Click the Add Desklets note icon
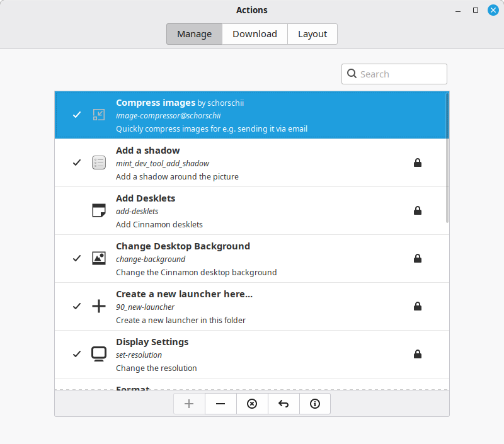The width and height of the screenshot is (504, 444). 99,210
